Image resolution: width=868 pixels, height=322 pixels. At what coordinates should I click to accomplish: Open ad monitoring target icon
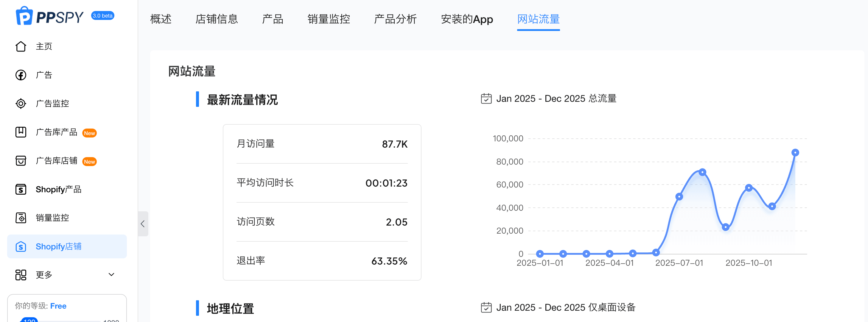(x=21, y=103)
